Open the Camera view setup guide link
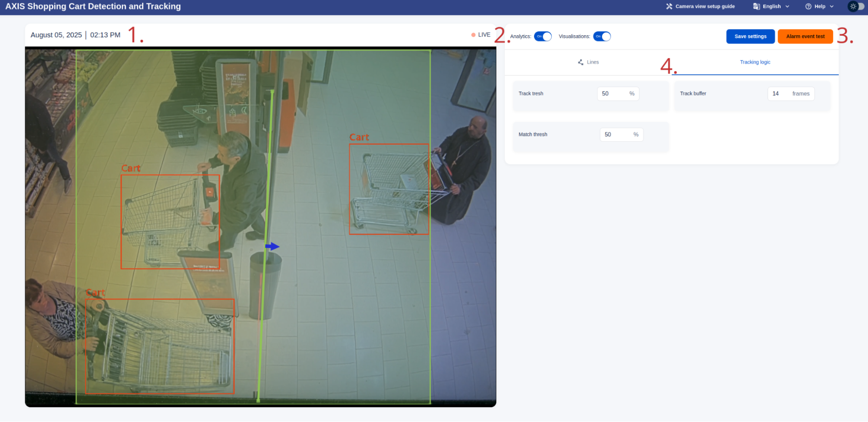Image resolution: width=868 pixels, height=422 pixels. 705,7
